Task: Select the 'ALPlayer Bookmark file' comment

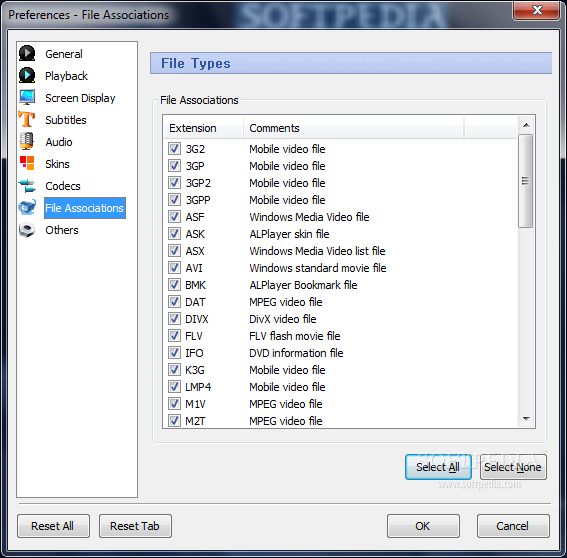Action: (303, 285)
